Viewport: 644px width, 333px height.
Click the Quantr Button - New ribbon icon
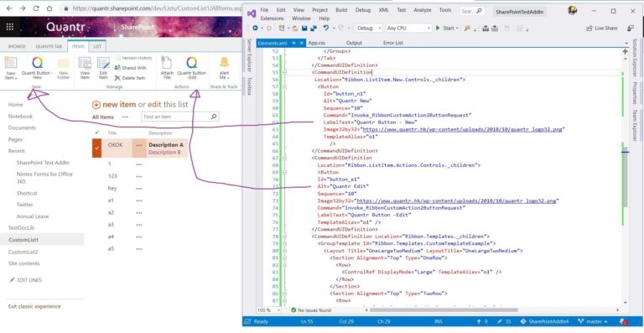[x=38, y=62]
